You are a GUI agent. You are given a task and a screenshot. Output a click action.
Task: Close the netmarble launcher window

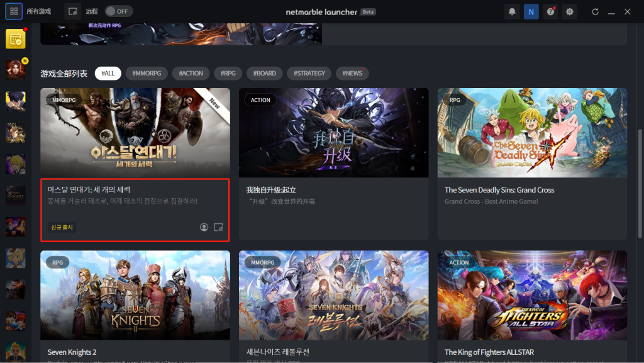coord(627,11)
